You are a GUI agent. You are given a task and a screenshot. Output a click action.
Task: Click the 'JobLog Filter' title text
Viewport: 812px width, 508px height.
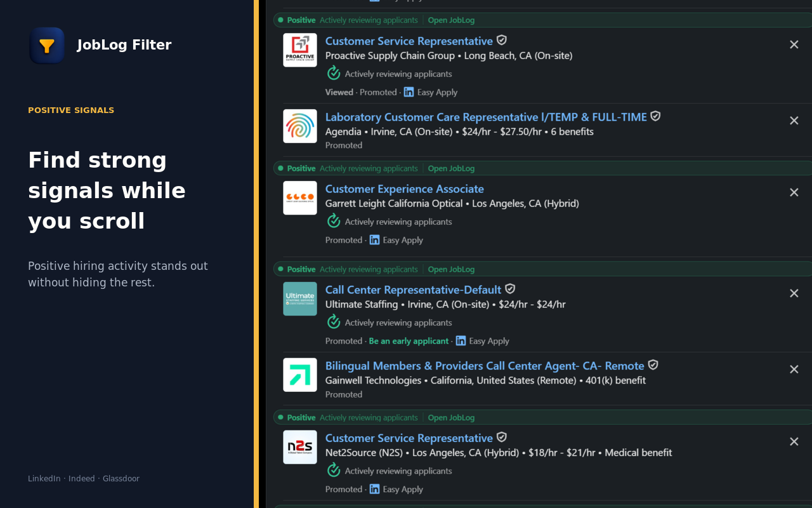pos(124,45)
